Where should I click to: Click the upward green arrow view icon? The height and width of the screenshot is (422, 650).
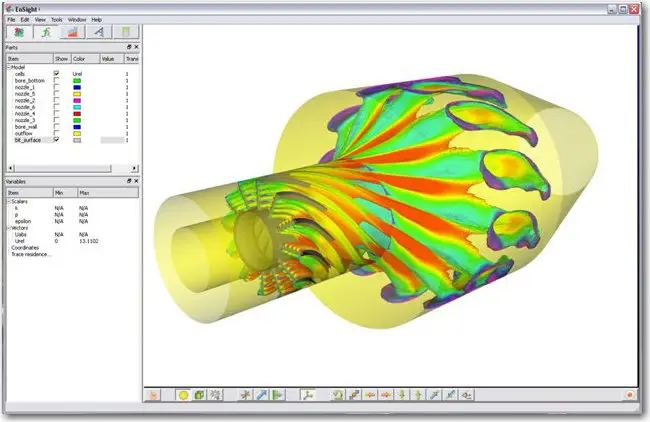pos(418,395)
